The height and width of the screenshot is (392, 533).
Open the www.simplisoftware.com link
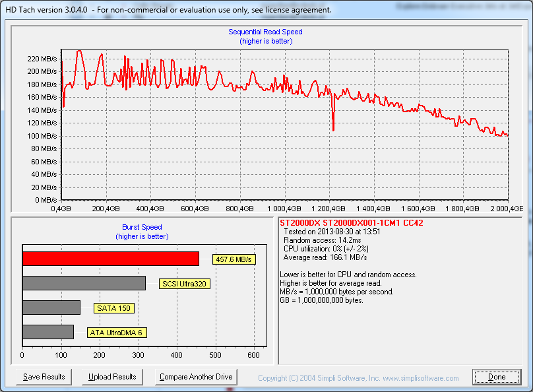coord(420,378)
